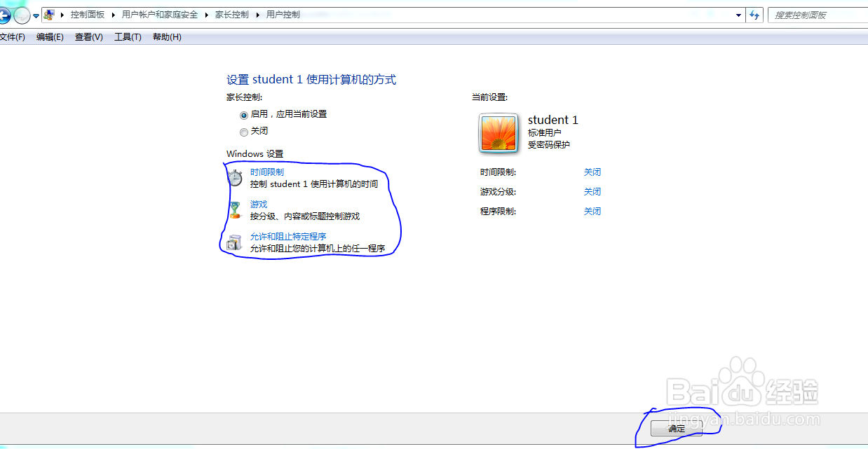Select the 启用，应用当前设置 radio button
The width and height of the screenshot is (868, 449).
pos(244,114)
